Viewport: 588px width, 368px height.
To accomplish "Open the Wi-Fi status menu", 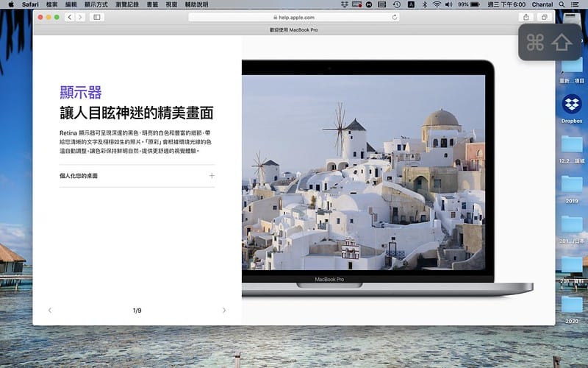I will (437, 4).
